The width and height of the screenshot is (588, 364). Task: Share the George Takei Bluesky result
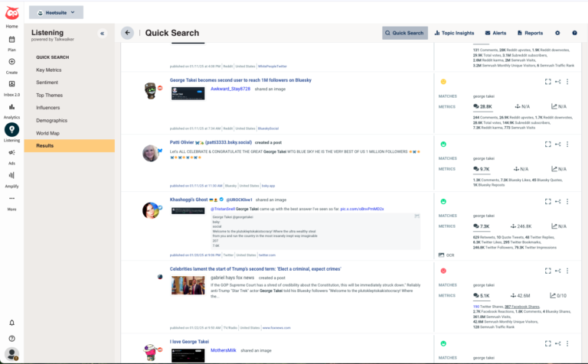click(558, 82)
